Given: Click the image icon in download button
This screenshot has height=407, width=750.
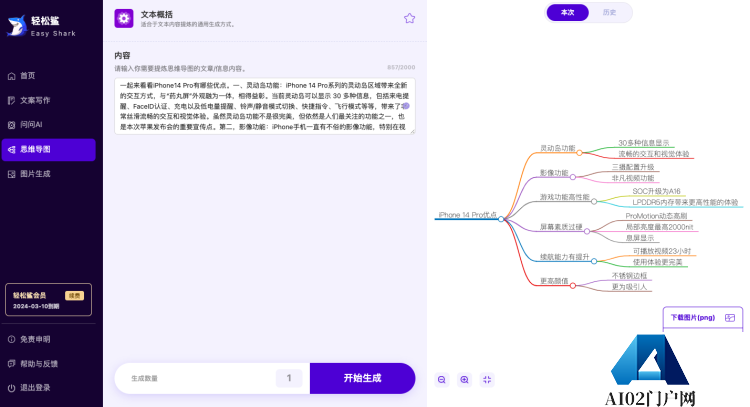Looking at the screenshot, I should [x=730, y=318].
